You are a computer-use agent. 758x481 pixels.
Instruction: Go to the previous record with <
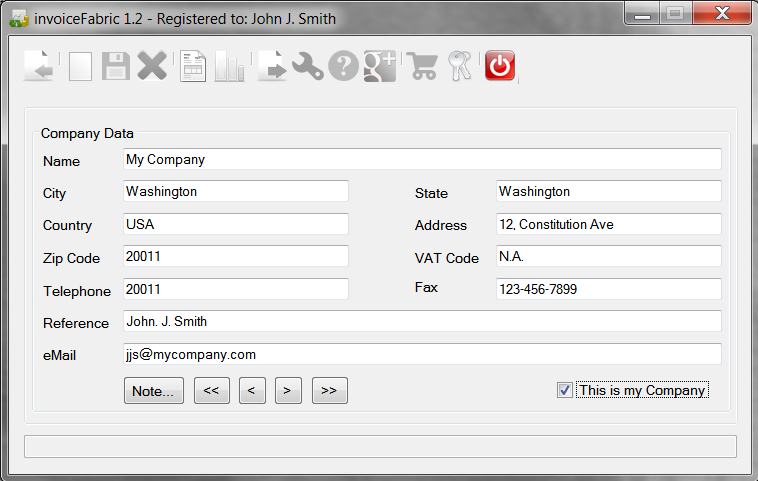252,391
